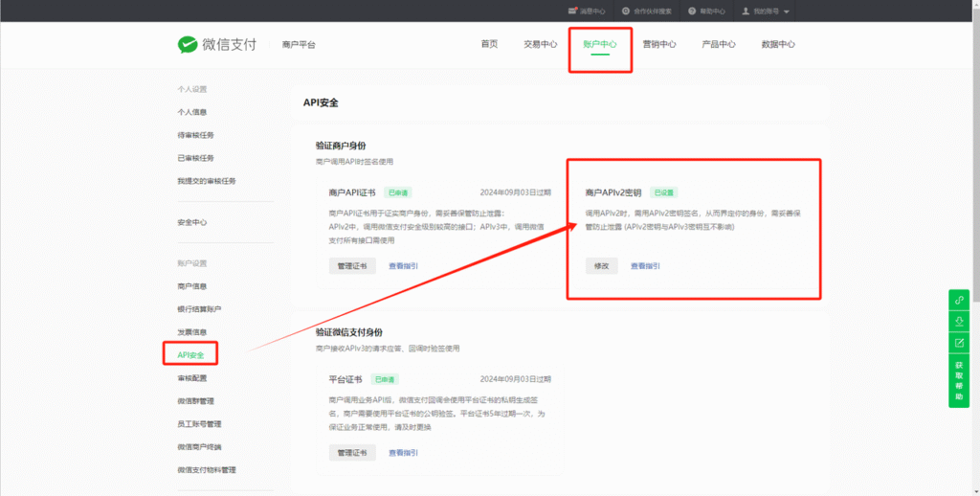Click the 个人设置 sidebar group label

191,89
